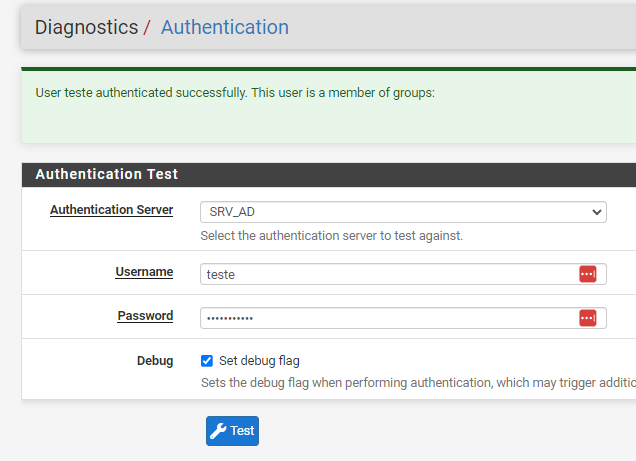
Task: Open the SRV_AD authentication server dropdown
Action: pos(400,212)
